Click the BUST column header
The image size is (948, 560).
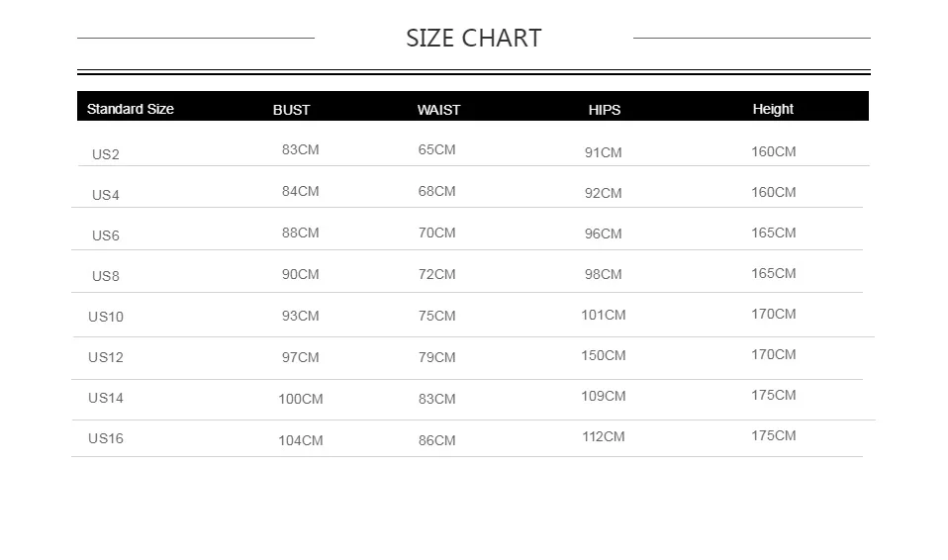291,110
